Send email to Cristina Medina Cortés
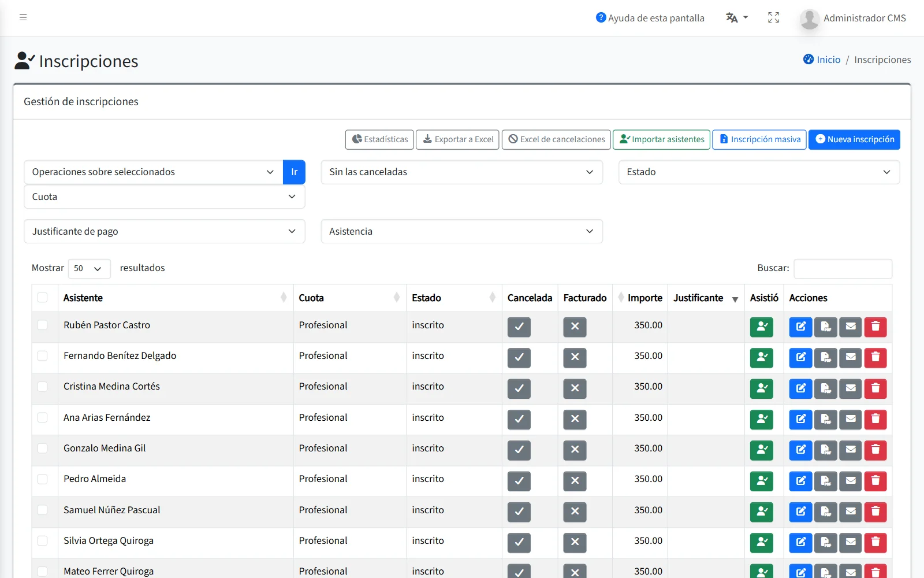 850,388
